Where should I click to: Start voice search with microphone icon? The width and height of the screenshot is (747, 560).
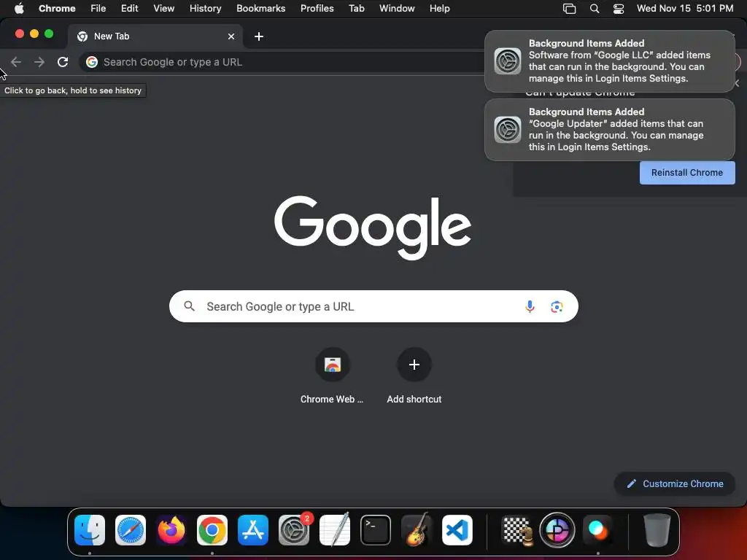[x=530, y=306]
